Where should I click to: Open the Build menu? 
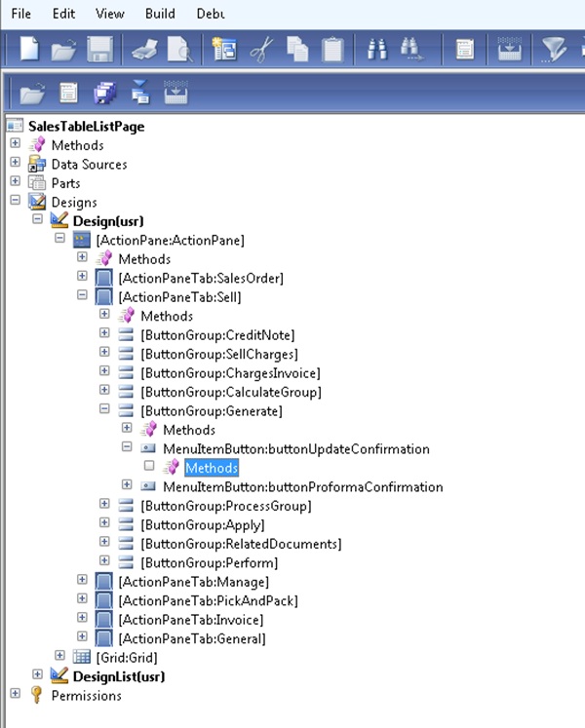point(160,14)
